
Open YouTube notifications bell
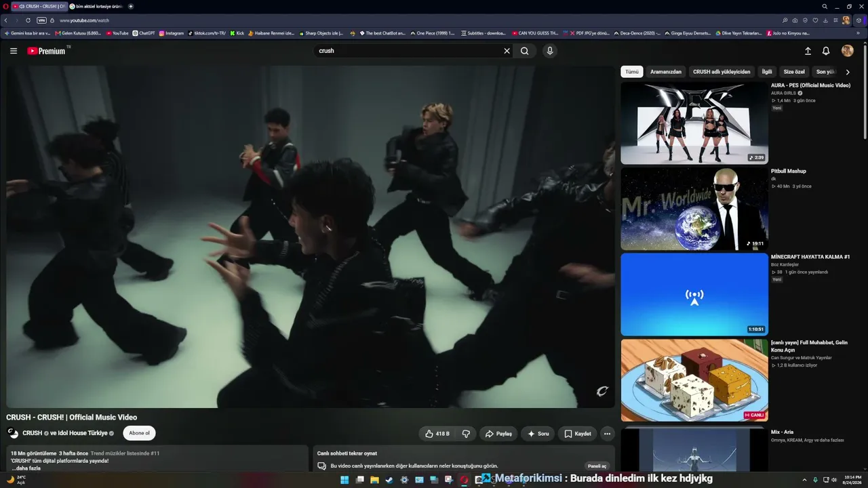coord(826,51)
